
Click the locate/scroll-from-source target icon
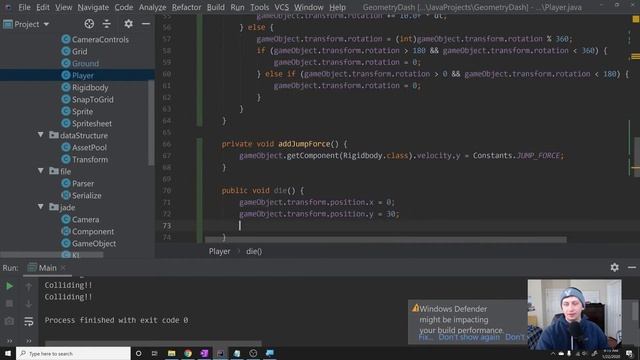(x=89, y=24)
